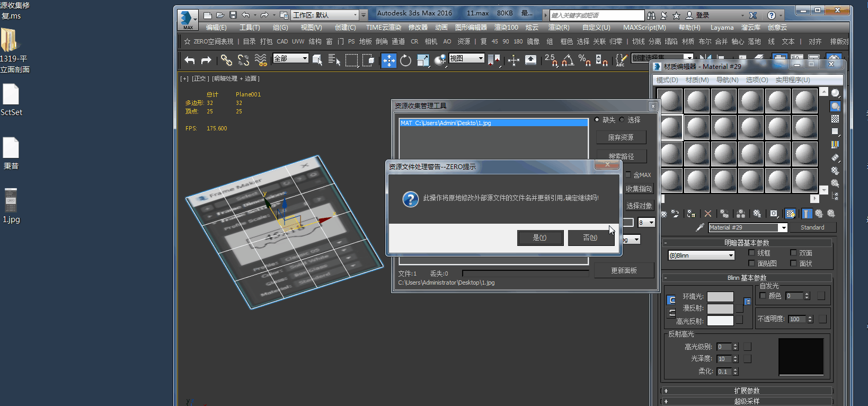Pick material with the eyedropper icon
868x406 pixels.
point(699,227)
